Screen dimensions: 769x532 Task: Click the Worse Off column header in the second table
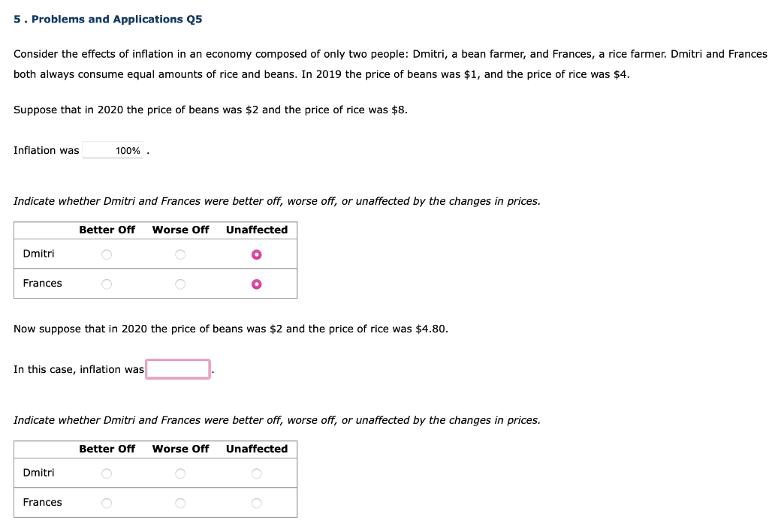[x=180, y=449]
